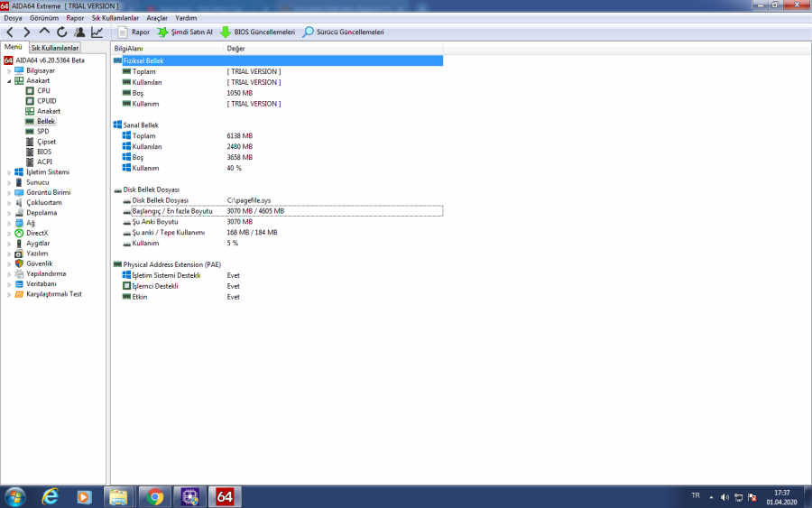The height and width of the screenshot is (508, 812).
Task: Open the Rapor menu in the menu bar
Action: click(x=75, y=18)
